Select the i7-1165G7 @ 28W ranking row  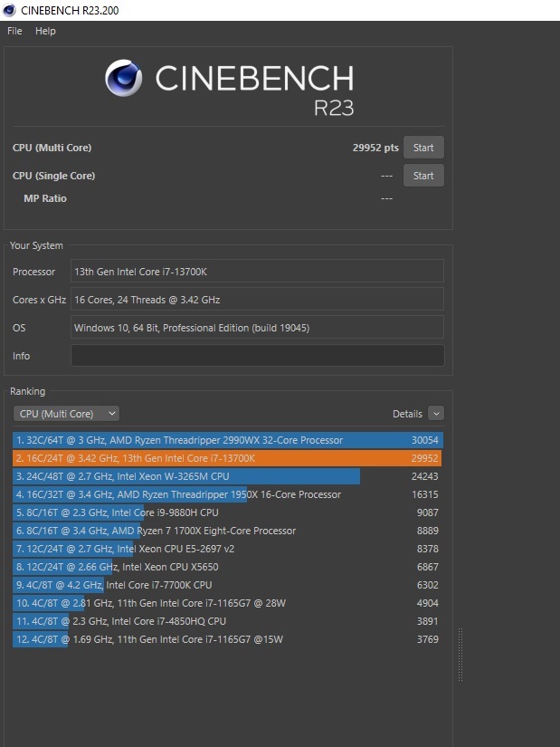pyautogui.click(x=228, y=603)
